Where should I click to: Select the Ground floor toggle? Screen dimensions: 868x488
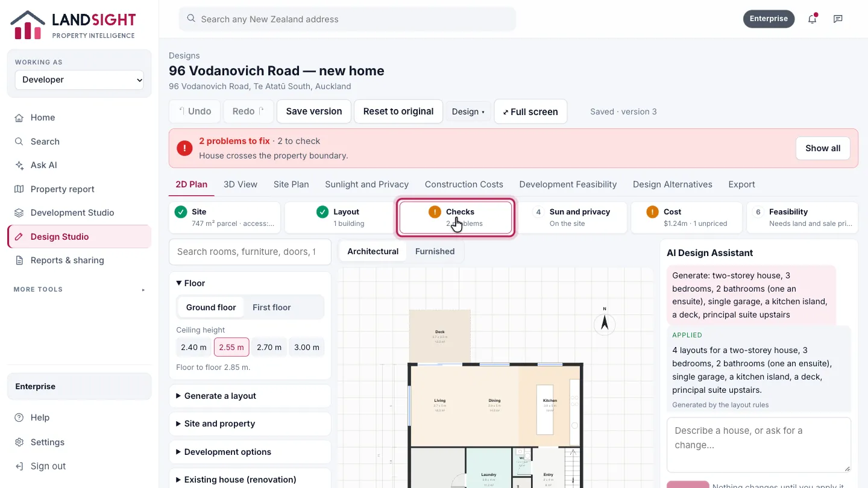[x=211, y=307]
